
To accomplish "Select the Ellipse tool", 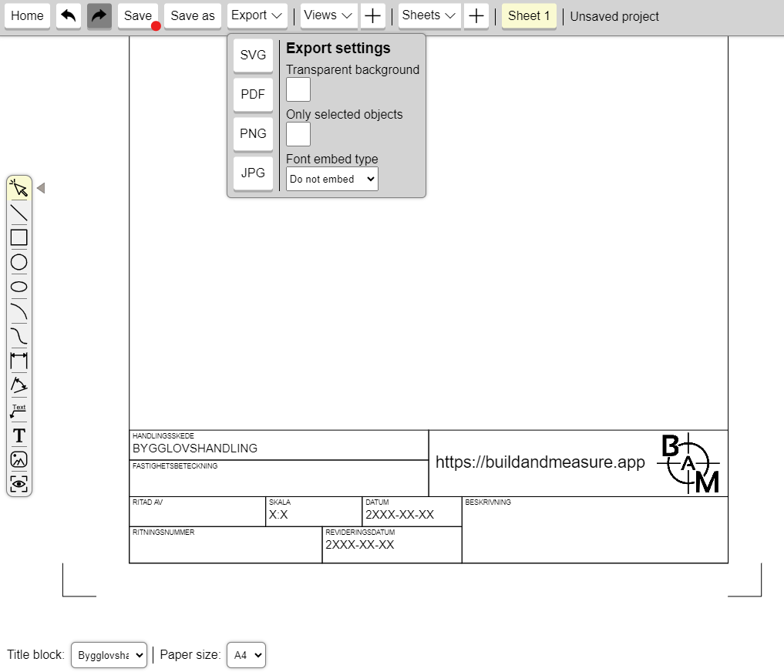I will [19, 287].
